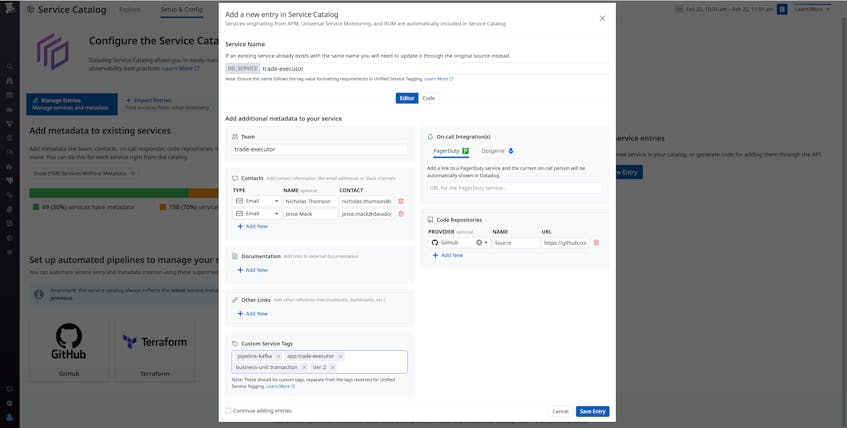Image resolution: width=847 pixels, height=428 pixels.
Task: Switch to the Editor tab
Action: tap(407, 98)
